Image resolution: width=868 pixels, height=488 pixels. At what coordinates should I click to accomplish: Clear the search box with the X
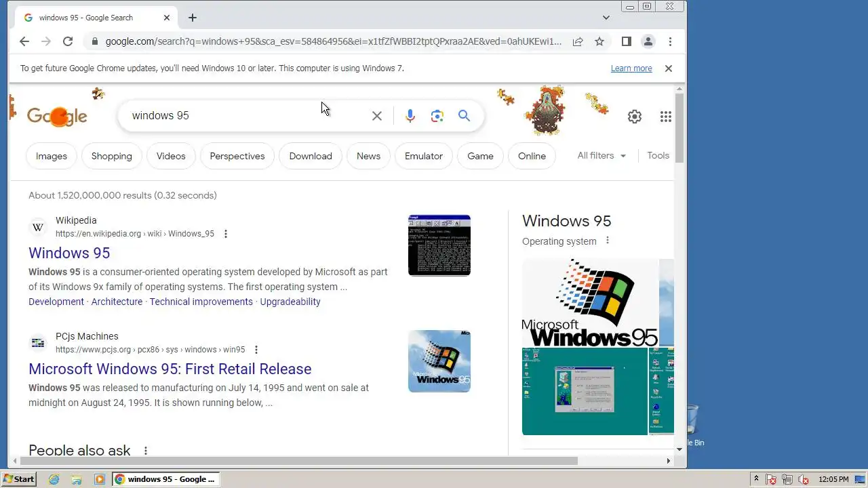[377, 116]
